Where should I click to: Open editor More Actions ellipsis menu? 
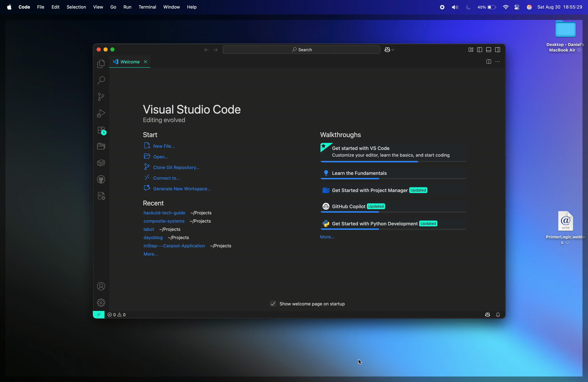[498, 62]
